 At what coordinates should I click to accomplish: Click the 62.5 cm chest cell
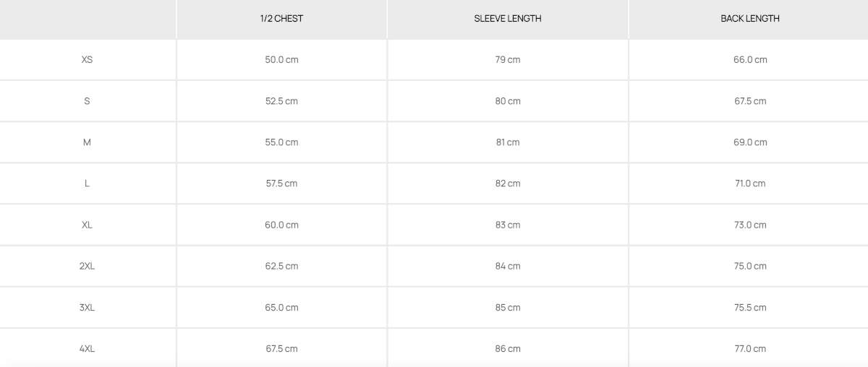pos(281,266)
